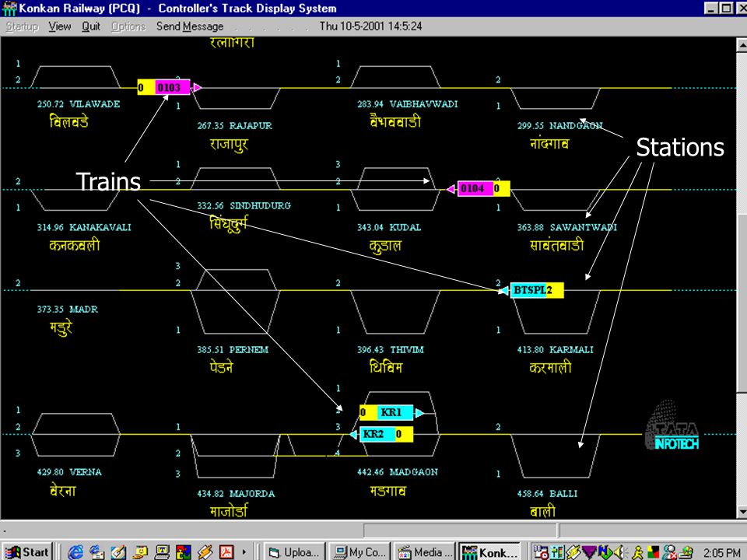
Task: Launch Internet Explorer from quick launch
Action: [75, 552]
